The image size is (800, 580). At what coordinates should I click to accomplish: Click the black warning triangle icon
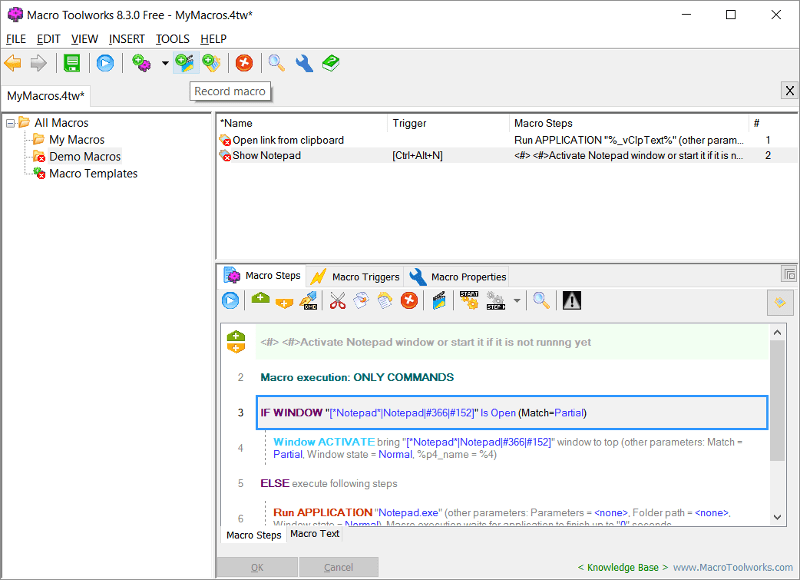click(x=572, y=300)
